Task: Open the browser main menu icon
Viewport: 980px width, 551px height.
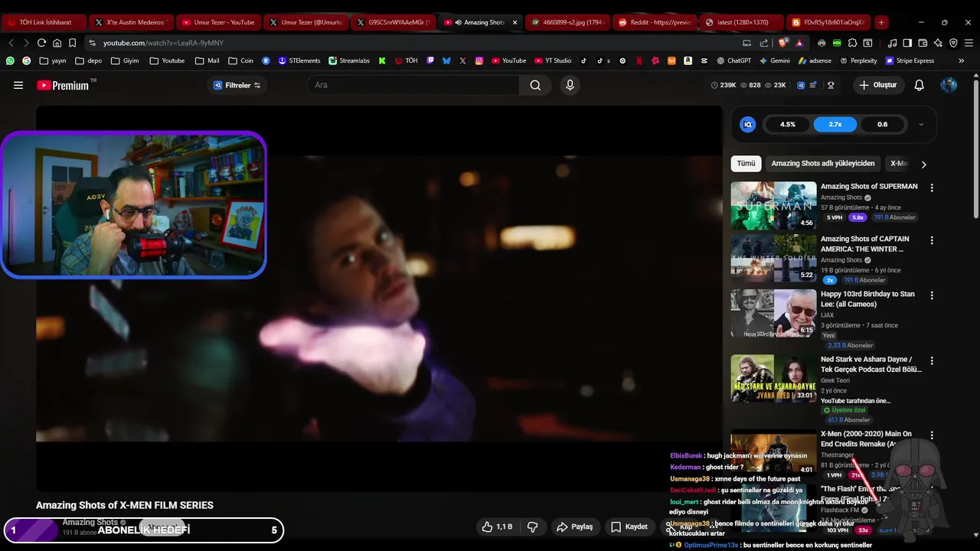Action: [967, 43]
